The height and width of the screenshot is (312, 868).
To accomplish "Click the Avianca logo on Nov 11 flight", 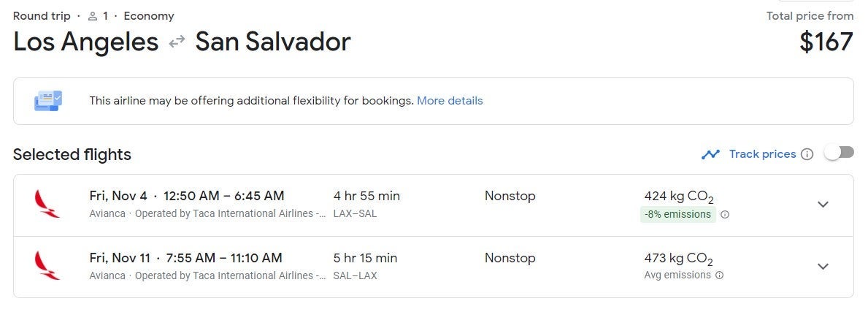I will [x=47, y=266].
